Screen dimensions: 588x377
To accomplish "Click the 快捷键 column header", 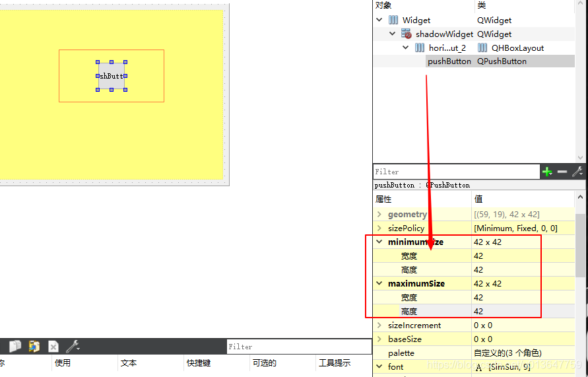I will 199,362.
